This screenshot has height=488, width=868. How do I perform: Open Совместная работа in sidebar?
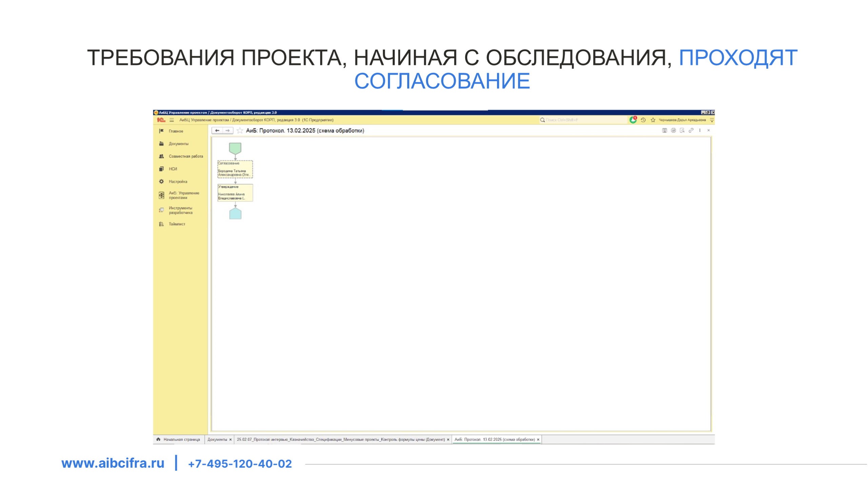pos(186,157)
